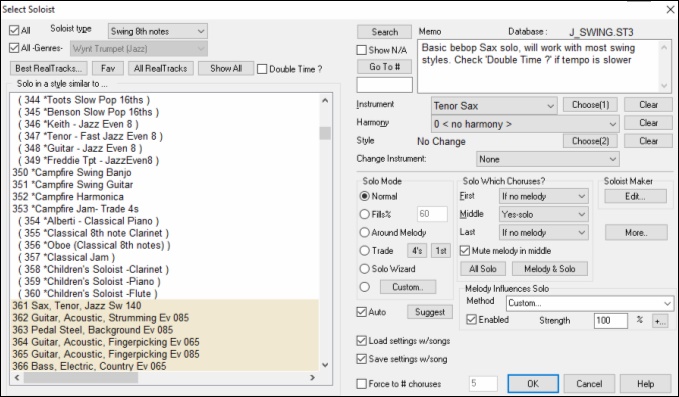Open the Wynt Trumpet (Jazz) genre dropdown
This screenshot has height=397, width=679.
click(x=139, y=49)
